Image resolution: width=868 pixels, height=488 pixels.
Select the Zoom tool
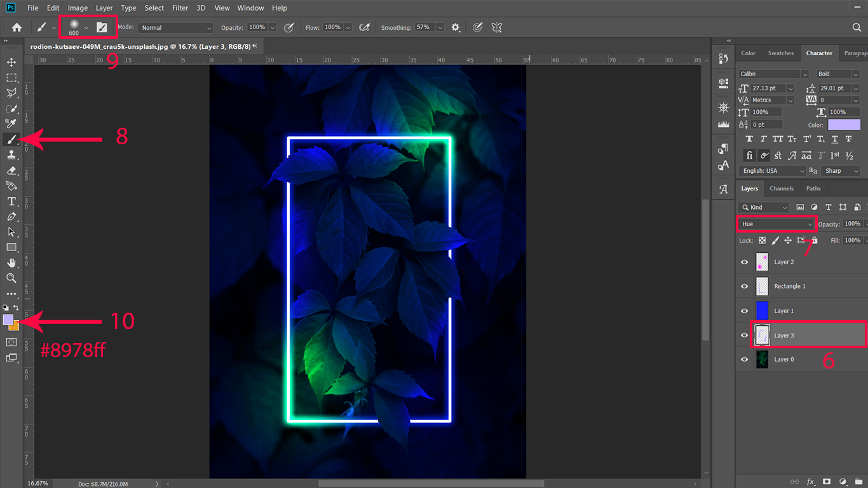click(11, 278)
